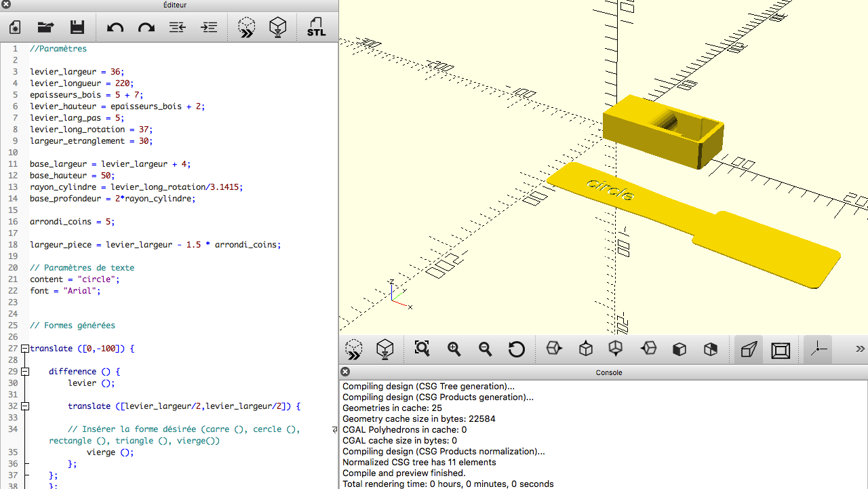
Task: Save the file with floppy icon
Action: click(x=77, y=28)
